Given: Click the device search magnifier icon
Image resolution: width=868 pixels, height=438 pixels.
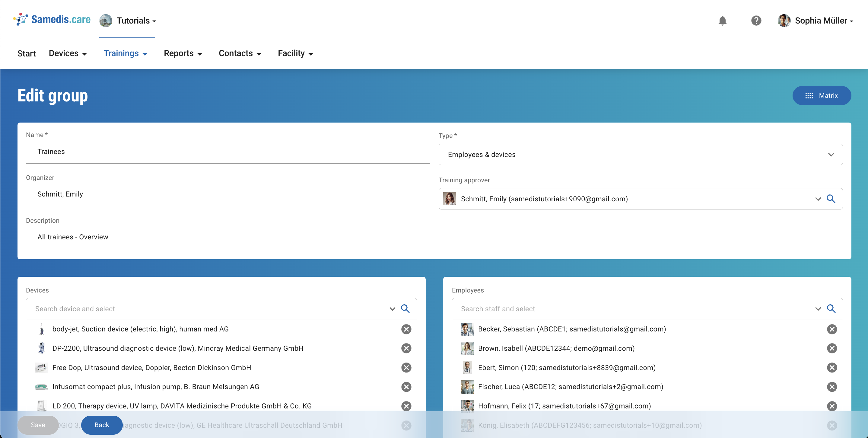Looking at the screenshot, I should tap(405, 309).
